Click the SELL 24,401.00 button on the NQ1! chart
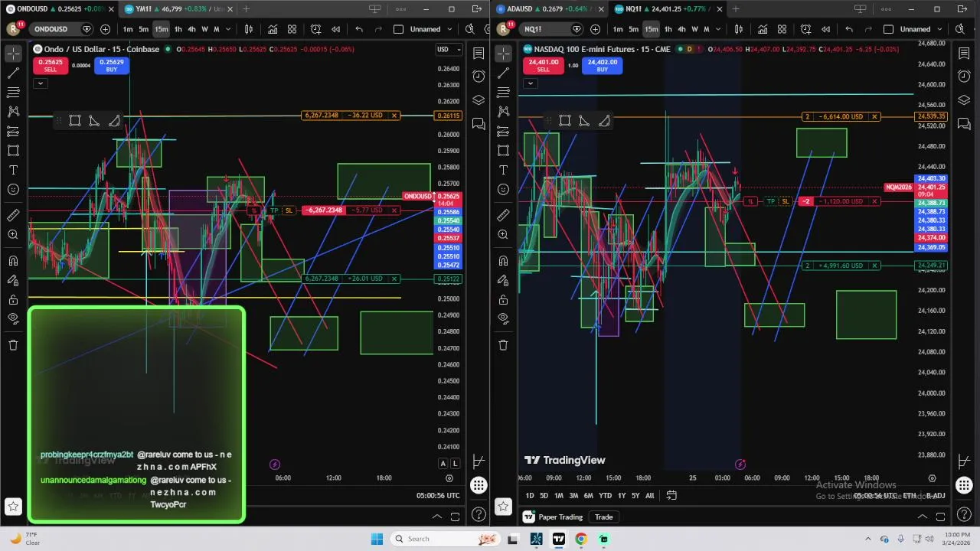980x551 pixels. [543, 66]
